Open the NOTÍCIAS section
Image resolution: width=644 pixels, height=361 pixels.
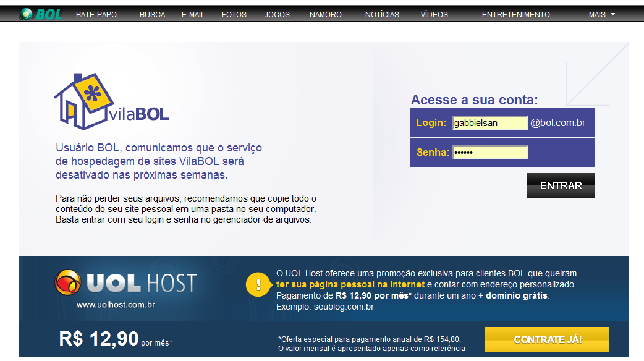(382, 15)
